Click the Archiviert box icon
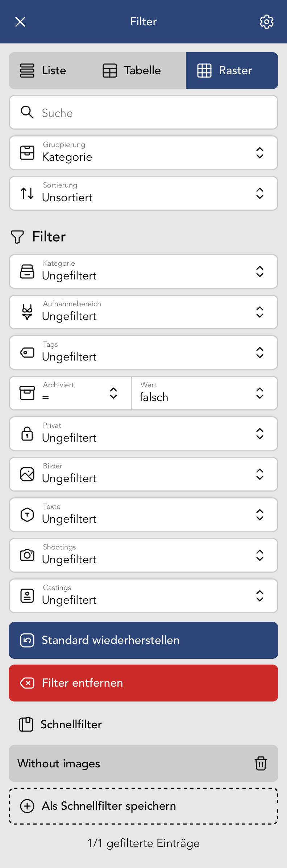This screenshot has width=287, height=868. point(27,393)
